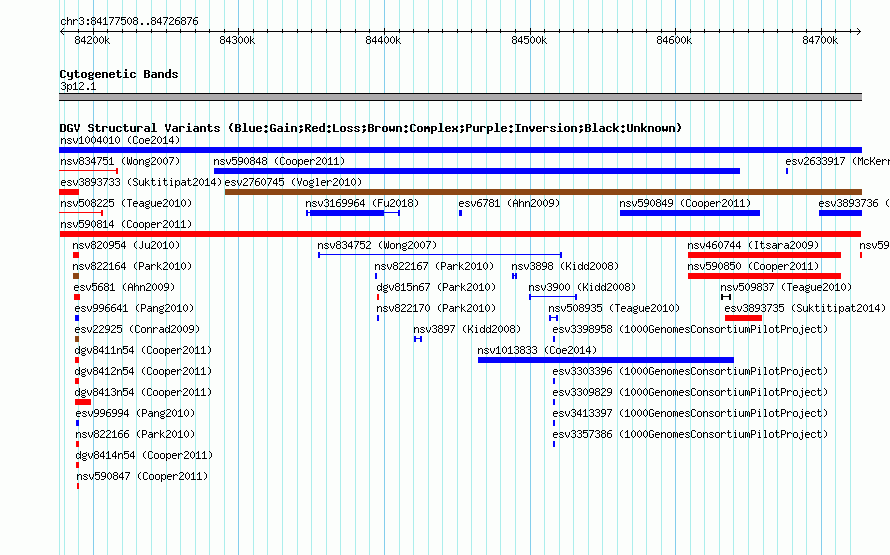
Task: Open the esv3357386 1000Genomes label
Action: pyautogui.click(x=690, y=434)
